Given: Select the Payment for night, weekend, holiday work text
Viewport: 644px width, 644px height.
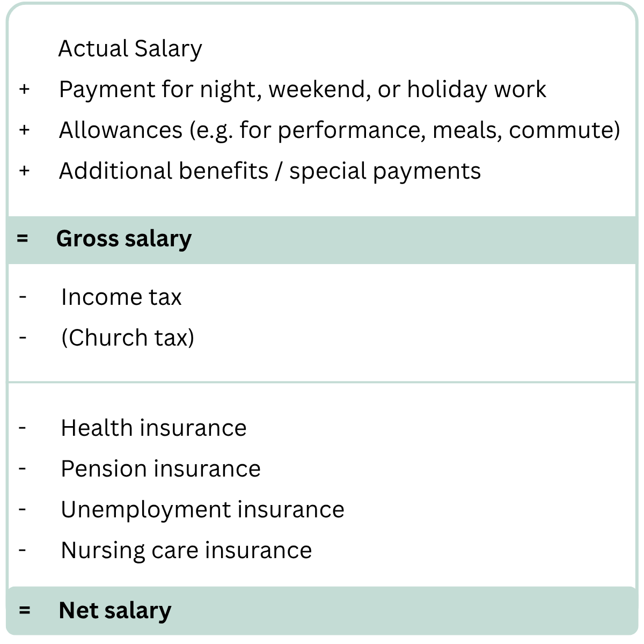Looking at the screenshot, I should 302,90.
